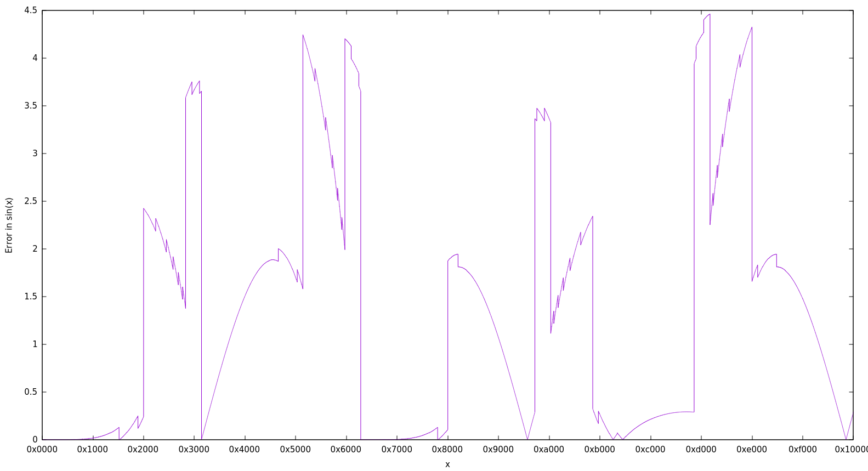Select the 0x3000 x-axis tick label
The image size is (868, 471).
pos(194,450)
